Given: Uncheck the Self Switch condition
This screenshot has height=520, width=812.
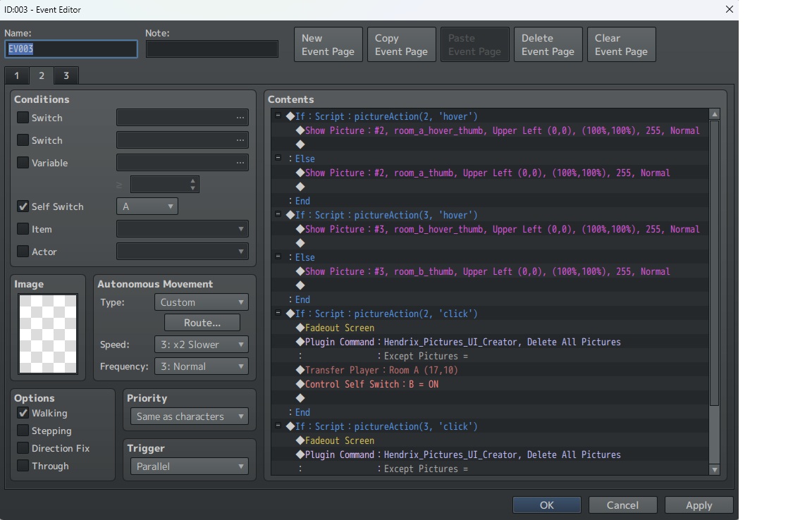Looking at the screenshot, I should coord(23,206).
